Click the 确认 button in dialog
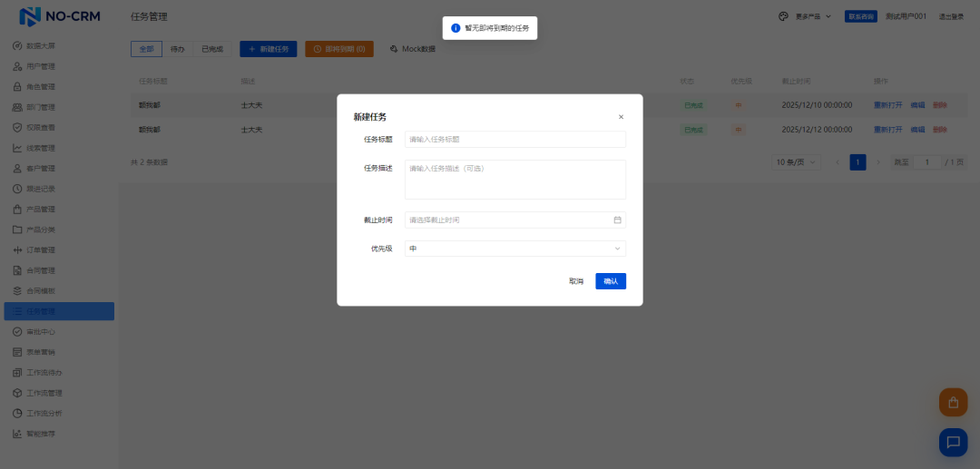 pos(611,281)
